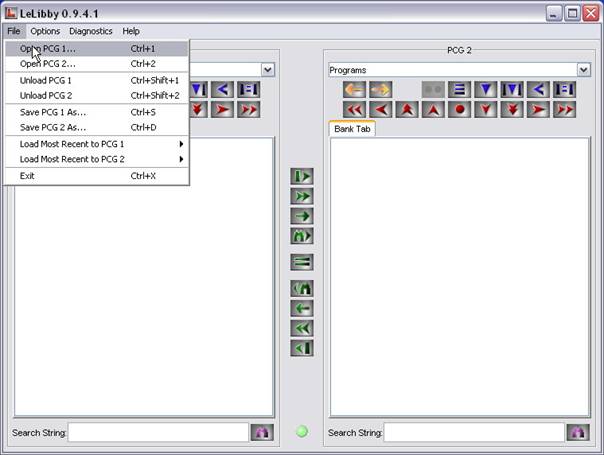Open the File menu
The height and width of the screenshot is (455, 604).
[x=14, y=31]
